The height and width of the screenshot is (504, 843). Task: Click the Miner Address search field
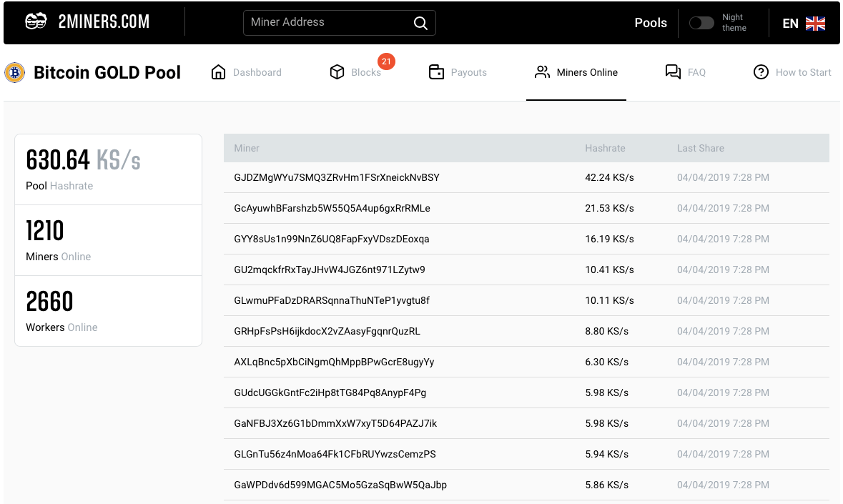click(329, 23)
